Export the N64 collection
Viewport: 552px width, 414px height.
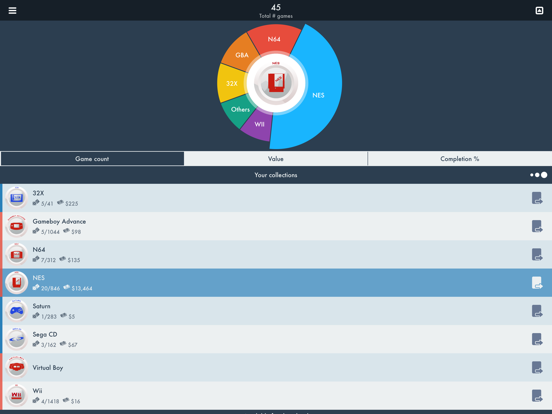[x=537, y=254]
